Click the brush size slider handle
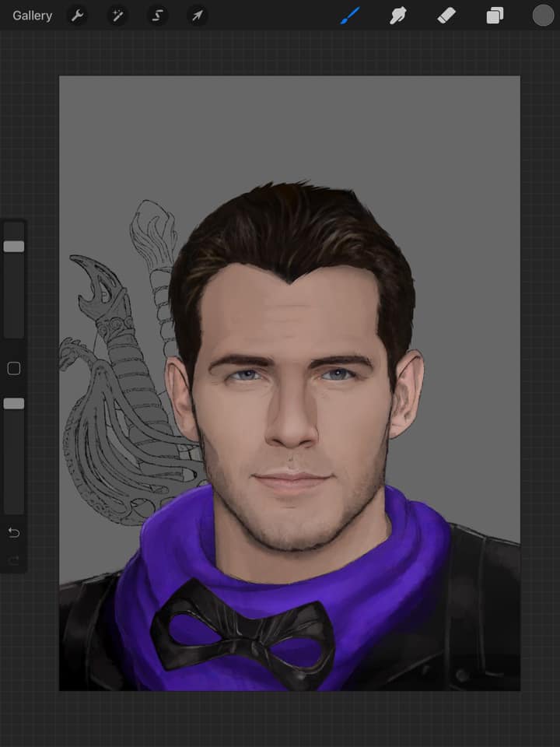The width and height of the screenshot is (560, 747). point(14,247)
